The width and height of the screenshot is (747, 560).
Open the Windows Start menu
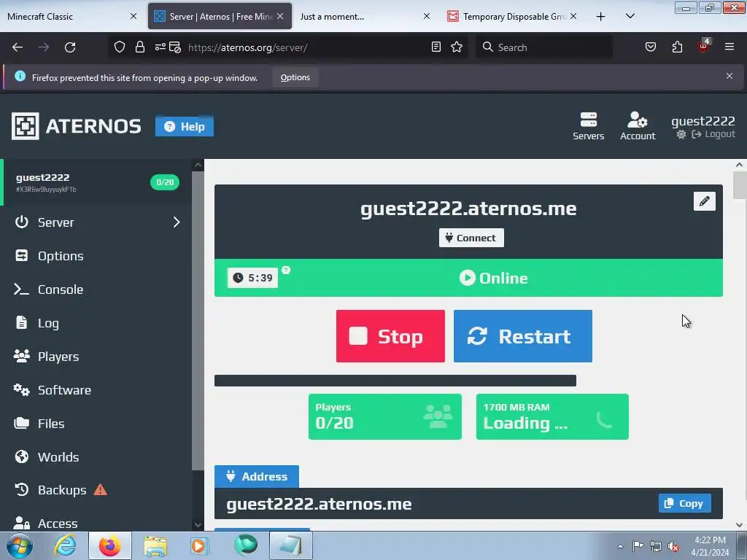[x=20, y=545]
